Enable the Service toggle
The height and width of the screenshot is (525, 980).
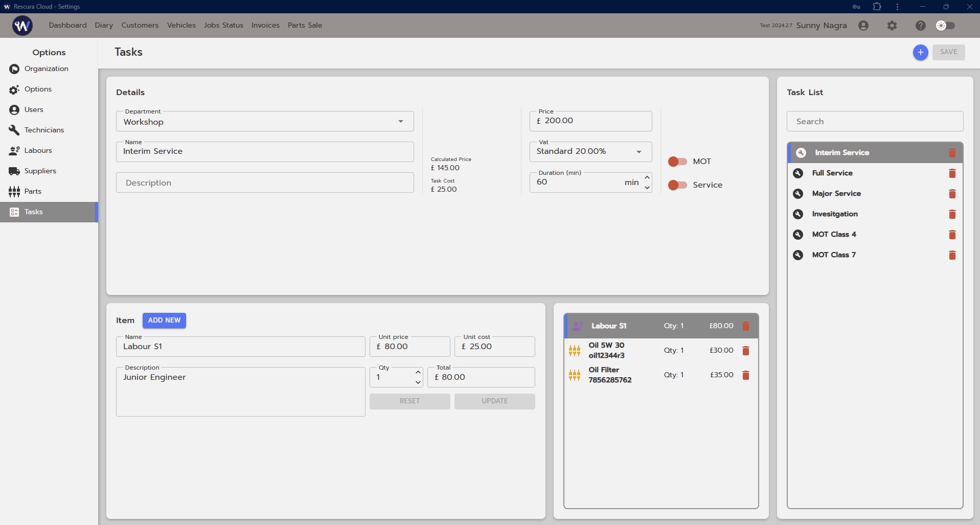[x=677, y=185]
